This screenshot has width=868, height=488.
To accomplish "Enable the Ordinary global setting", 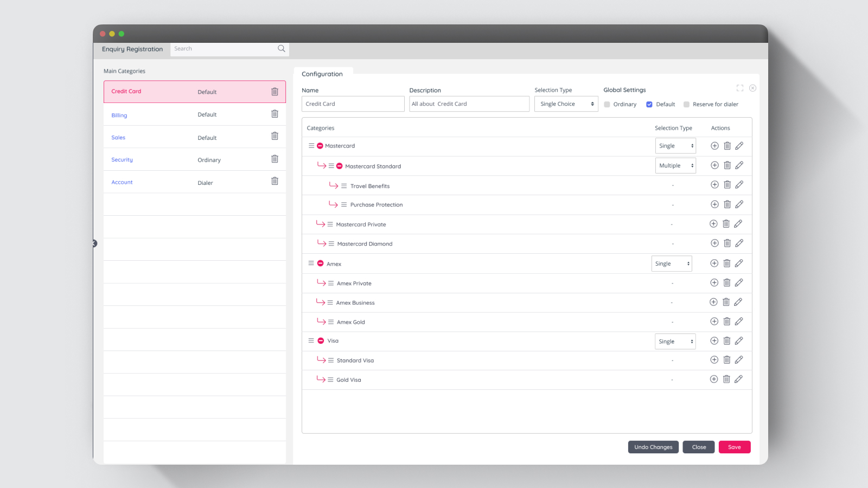I will point(607,105).
